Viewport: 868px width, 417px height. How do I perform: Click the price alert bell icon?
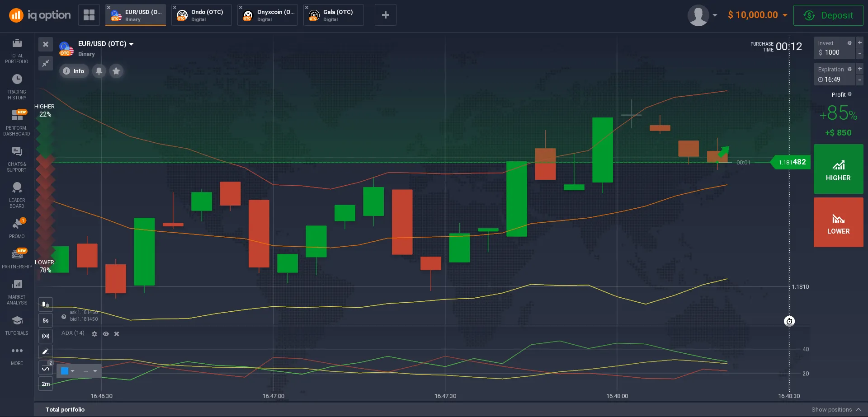tap(99, 71)
